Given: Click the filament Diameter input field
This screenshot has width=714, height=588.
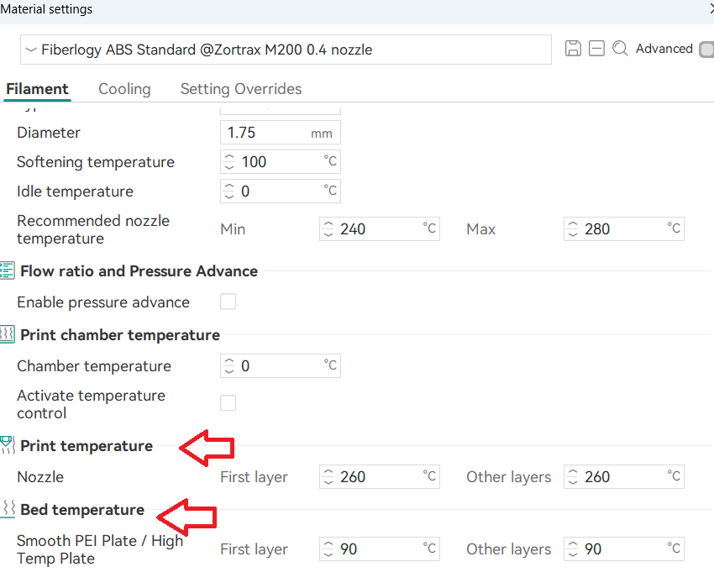Looking at the screenshot, I should pos(265,133).
